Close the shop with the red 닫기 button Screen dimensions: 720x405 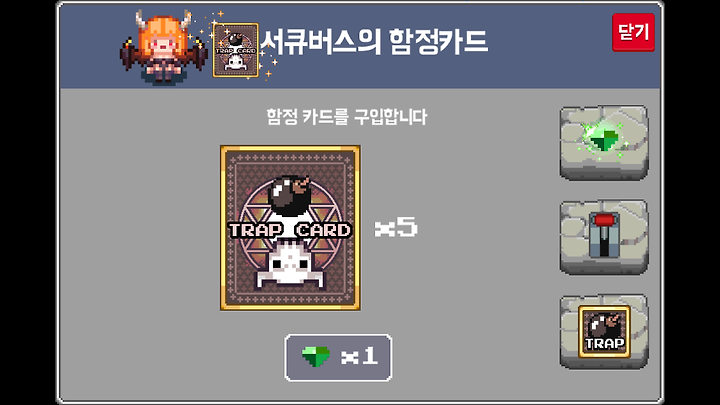633,33
